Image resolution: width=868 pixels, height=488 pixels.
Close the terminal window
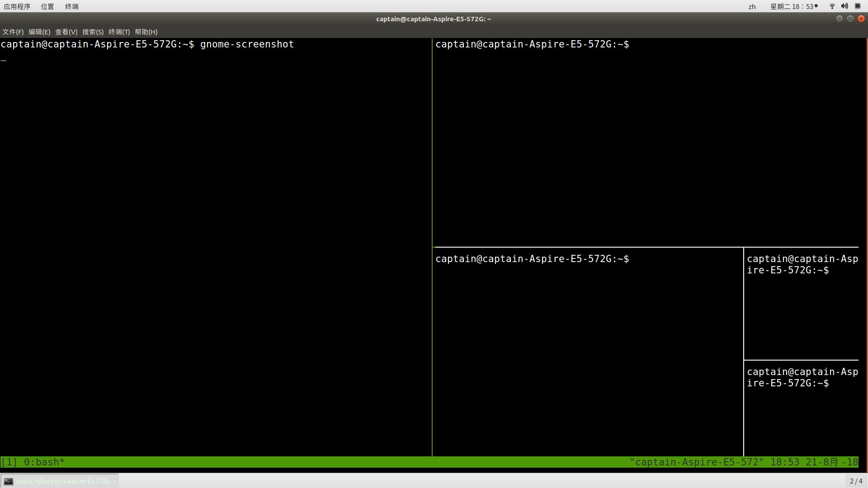coord(861,19)
